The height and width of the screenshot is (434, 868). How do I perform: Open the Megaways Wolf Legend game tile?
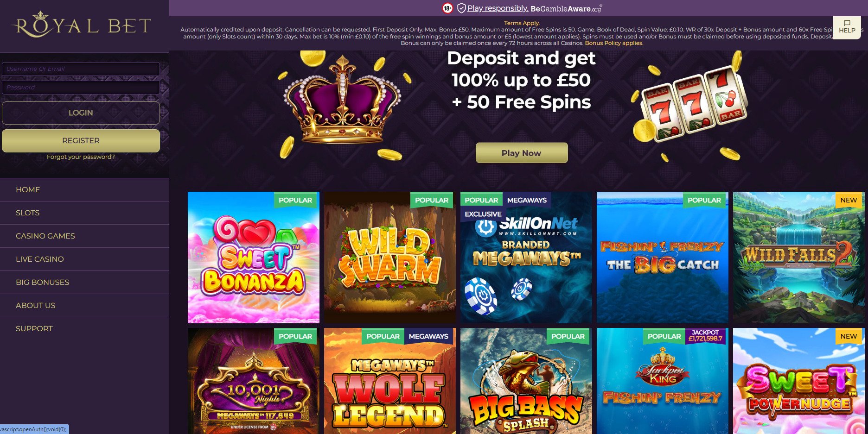[389, 381]
